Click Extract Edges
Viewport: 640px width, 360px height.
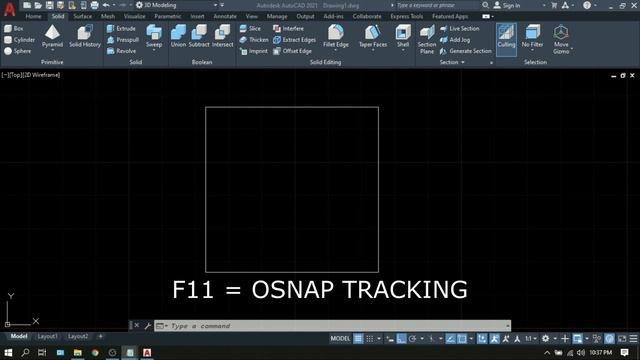coord(294,40)
